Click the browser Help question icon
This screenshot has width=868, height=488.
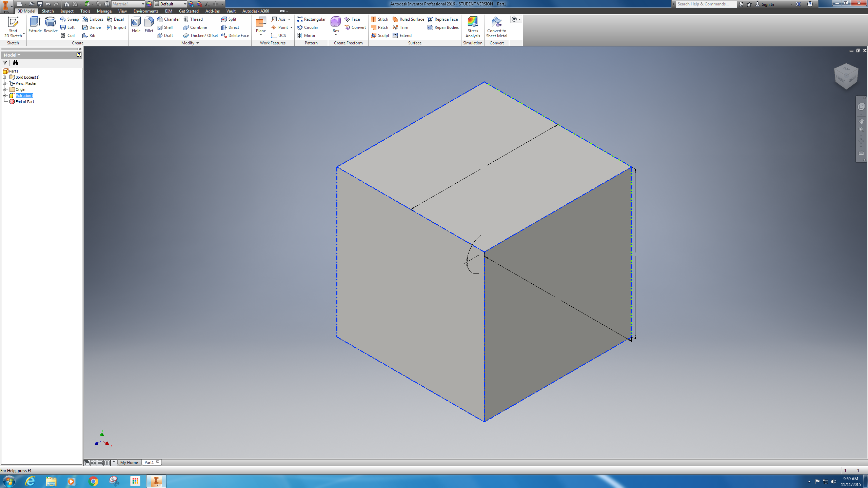pyautogui.click(x=79, y=55)
